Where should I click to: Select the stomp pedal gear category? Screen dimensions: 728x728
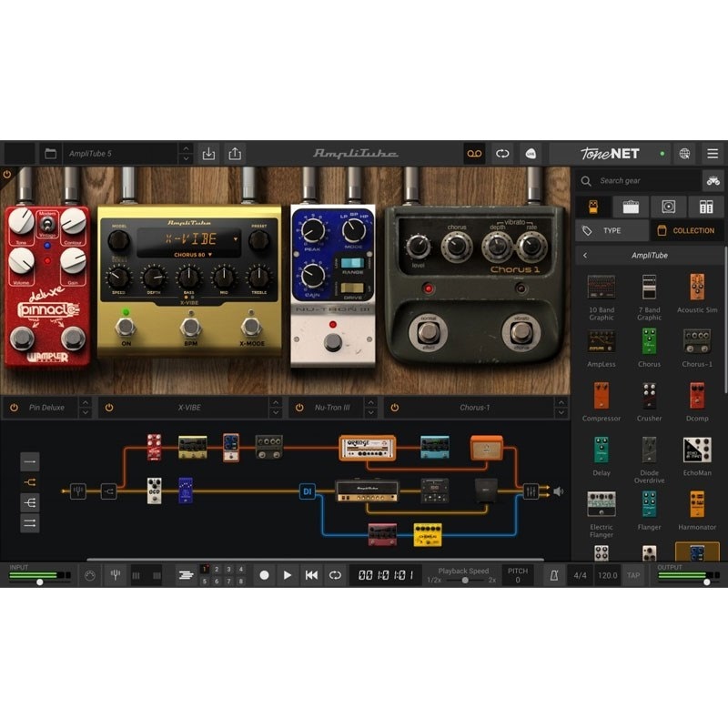(x=593, y=207)
